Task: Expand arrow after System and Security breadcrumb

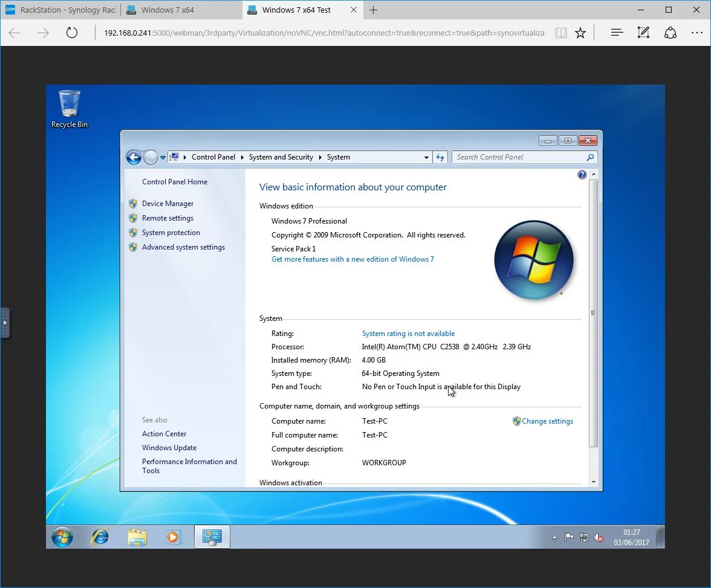Action: [x=320, y=157]
